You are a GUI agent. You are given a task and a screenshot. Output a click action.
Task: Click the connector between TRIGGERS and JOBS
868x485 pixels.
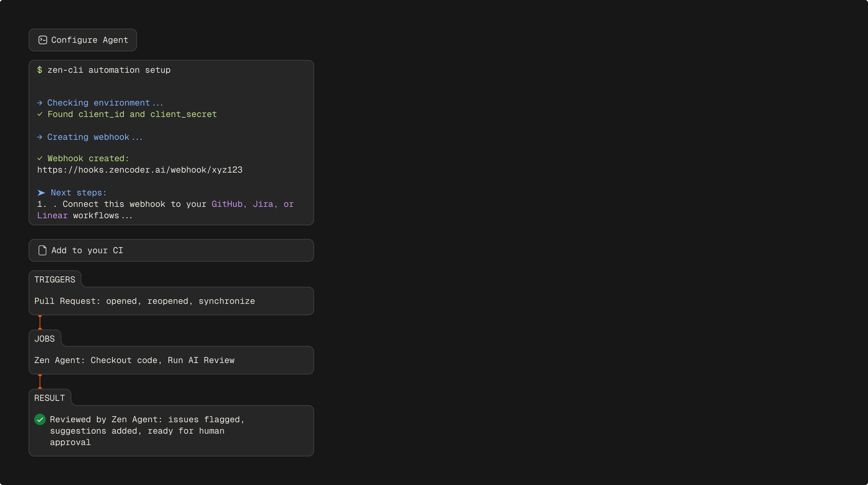tap(40, 322)
